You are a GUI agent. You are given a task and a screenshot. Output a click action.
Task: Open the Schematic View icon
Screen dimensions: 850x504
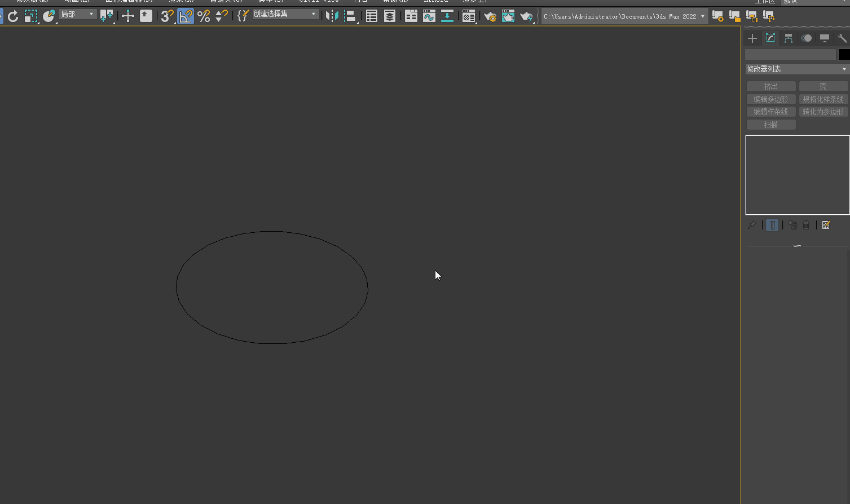447,16
